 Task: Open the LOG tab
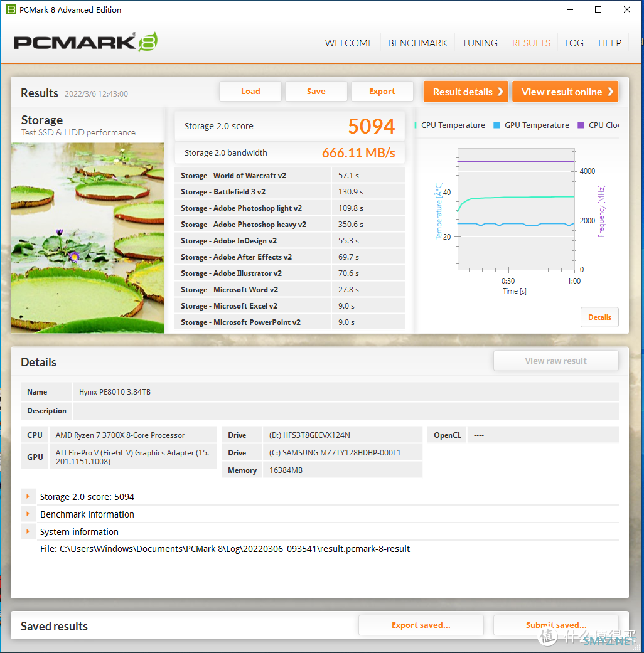[x=574, y=43]
